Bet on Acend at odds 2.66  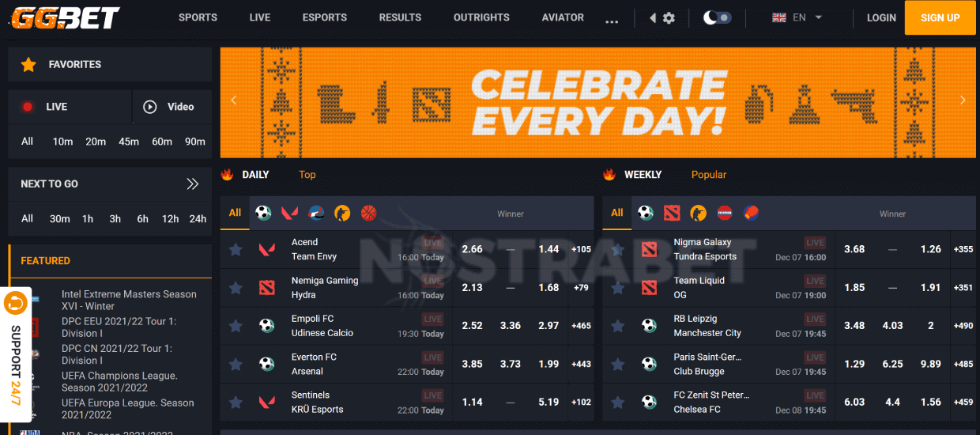pos(473,249)
